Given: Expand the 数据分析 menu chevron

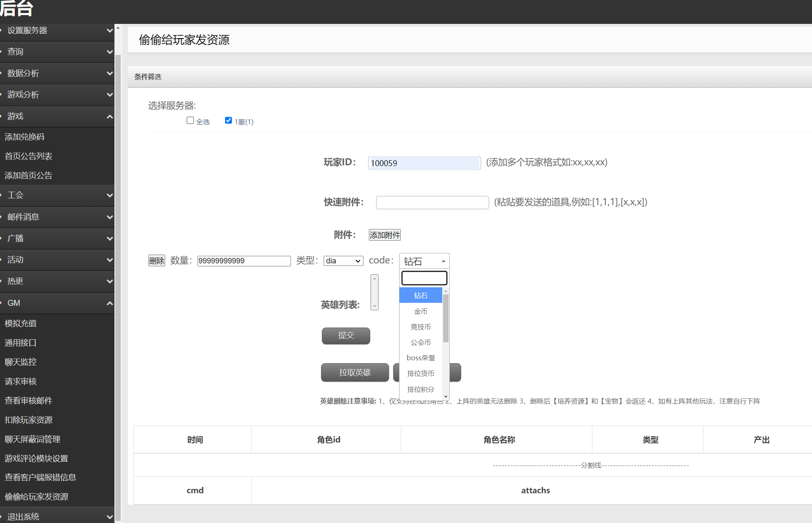Looking at the screenshot, I should [x=109, y=73].
